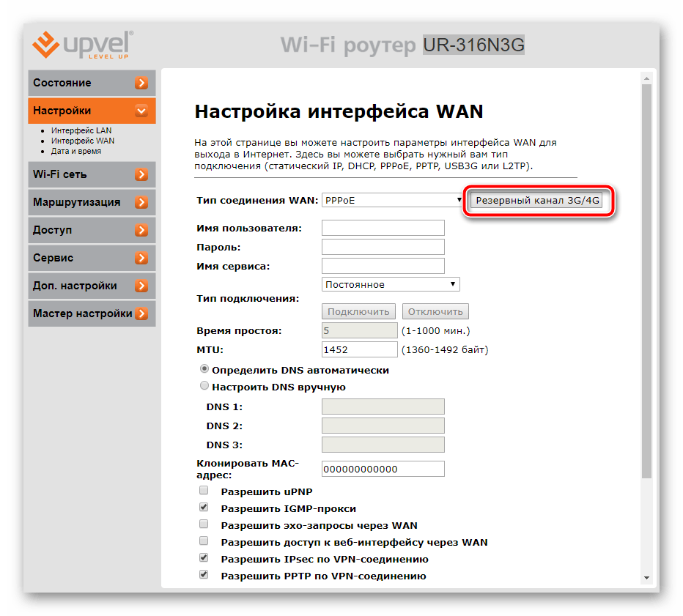Click arrow icon beside Маршрутизация
Viewport: 683px width, 616px height.
pos(141,203)
